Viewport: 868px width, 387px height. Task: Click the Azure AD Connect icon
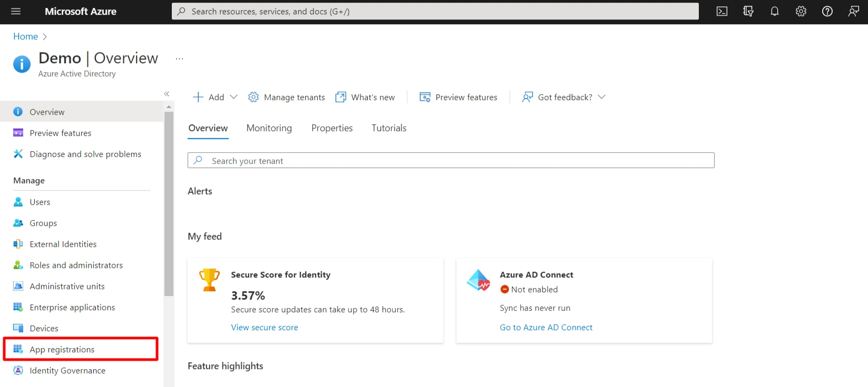point(479,280)
